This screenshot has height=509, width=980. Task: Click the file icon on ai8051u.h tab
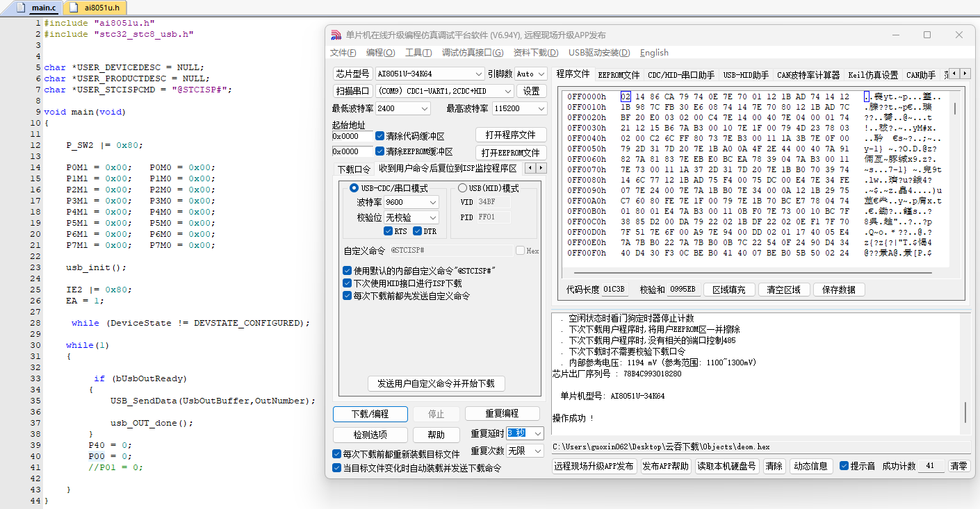tap(73, 8)
